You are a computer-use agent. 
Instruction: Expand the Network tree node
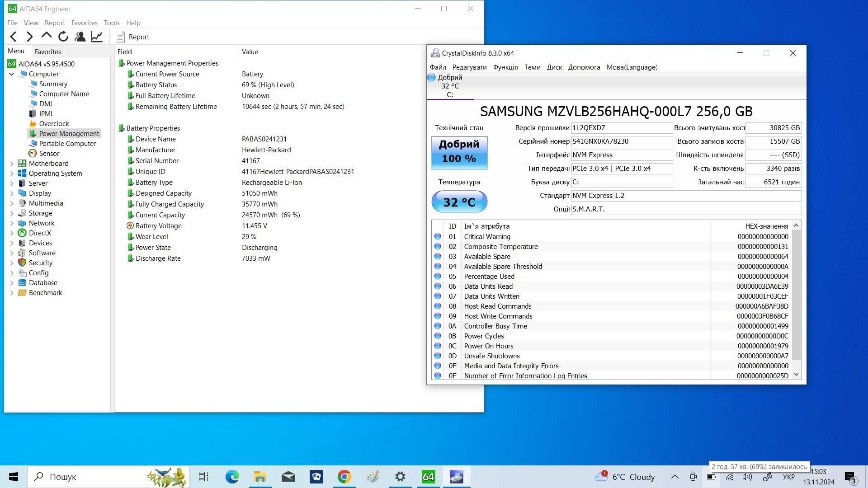12,223
